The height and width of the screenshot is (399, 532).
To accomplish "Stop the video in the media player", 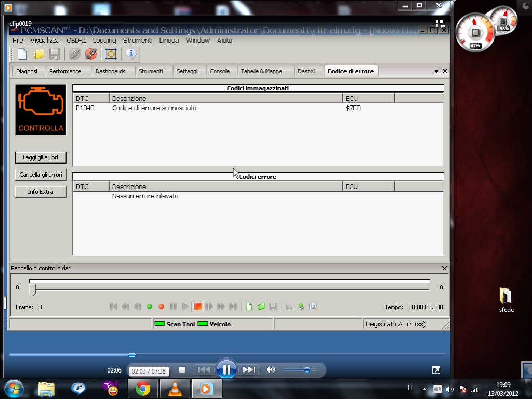I will 182,370.
